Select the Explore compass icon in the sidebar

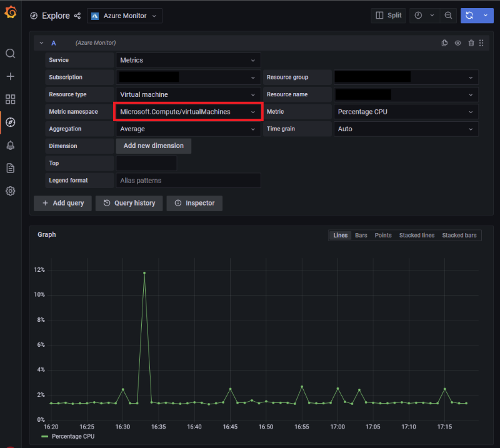point(11,122)
